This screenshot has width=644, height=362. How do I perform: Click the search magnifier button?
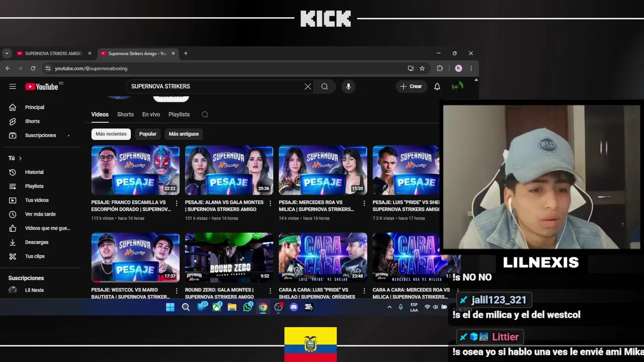(x=325, y=86)
